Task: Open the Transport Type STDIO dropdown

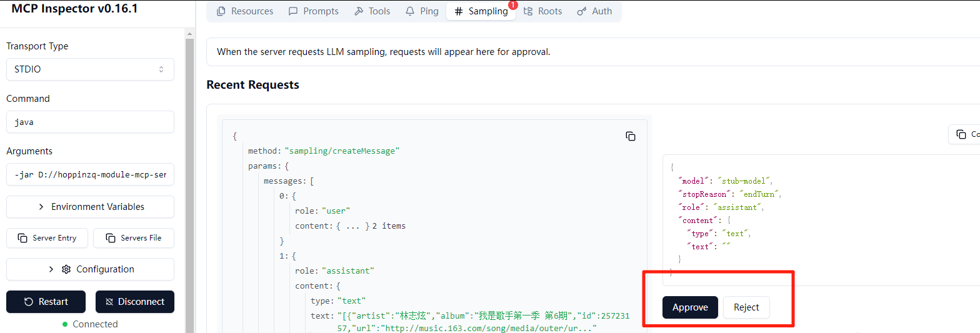Action: pyautogui.click(x=90, y=69)
